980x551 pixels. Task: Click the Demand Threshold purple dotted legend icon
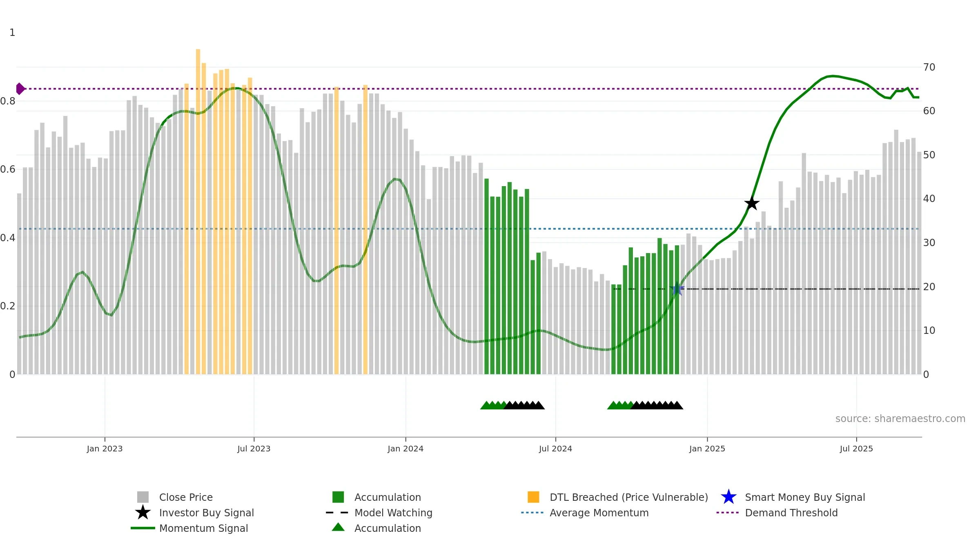pos(728,513)
